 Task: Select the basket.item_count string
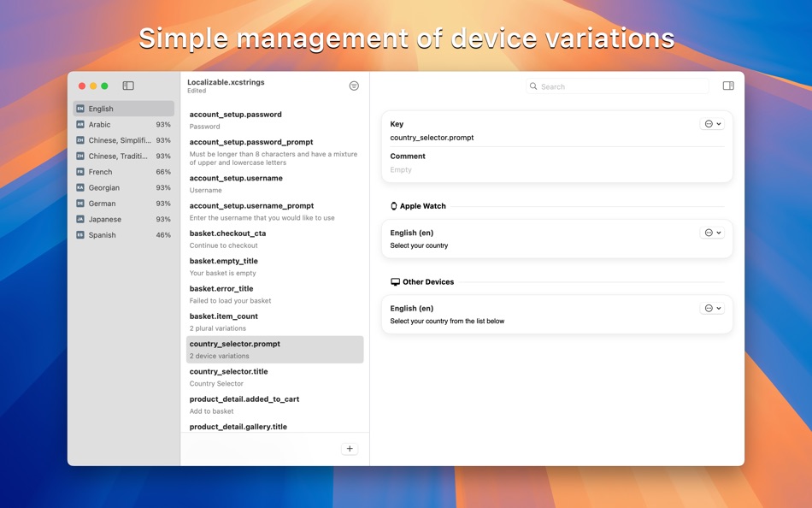[275, 322]
